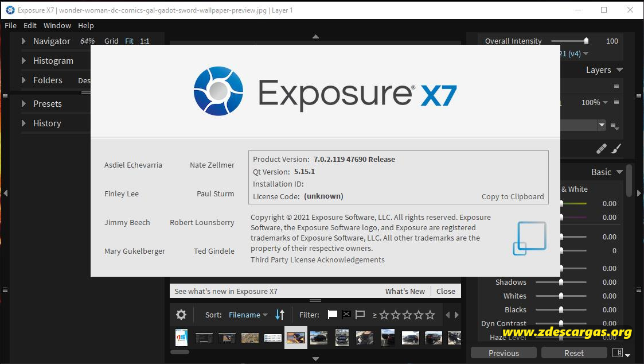Click the Previous button
The width and height of the screenshot is (644, 364).
pos(504,353)
